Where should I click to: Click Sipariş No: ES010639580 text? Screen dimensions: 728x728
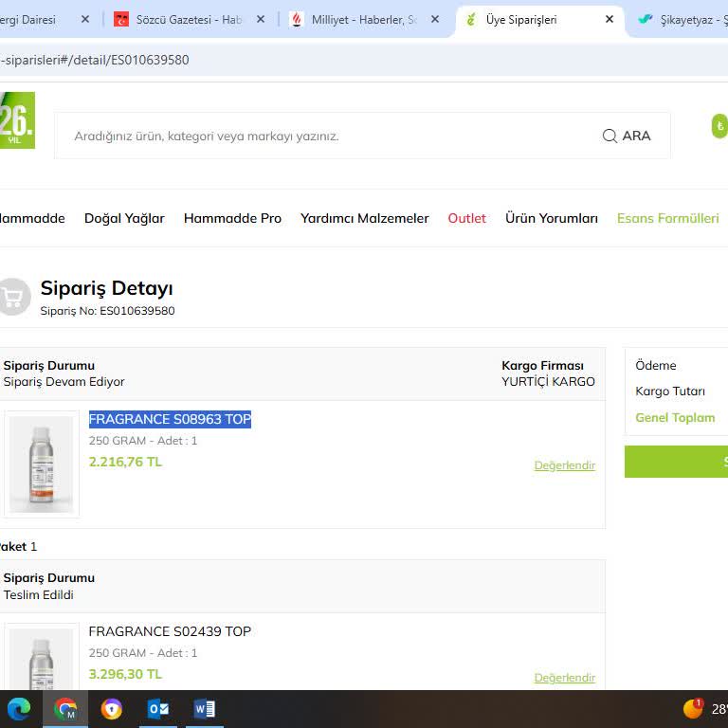click(108, 311)
